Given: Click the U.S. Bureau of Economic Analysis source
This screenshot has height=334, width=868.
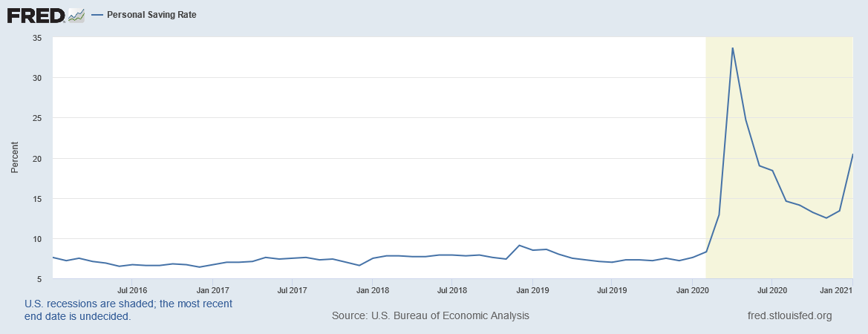Looking at the screenshot, I should (x=431, y=315).
